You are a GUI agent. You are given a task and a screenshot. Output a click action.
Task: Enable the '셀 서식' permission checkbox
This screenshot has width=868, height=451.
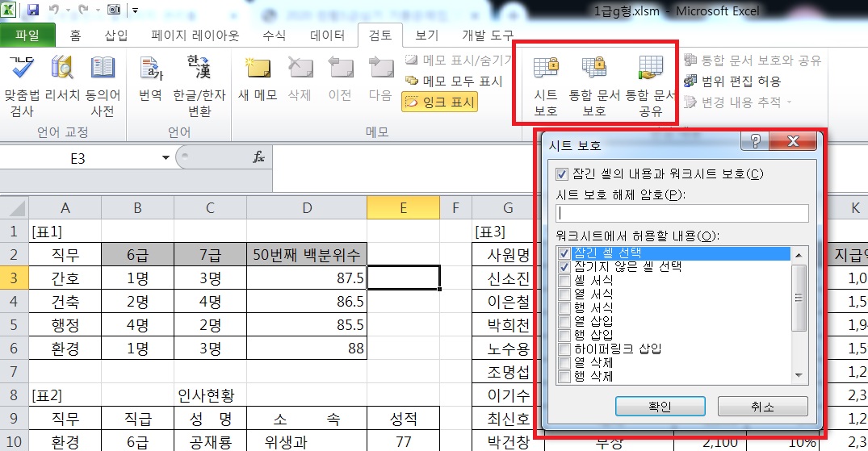click(565, 280)
